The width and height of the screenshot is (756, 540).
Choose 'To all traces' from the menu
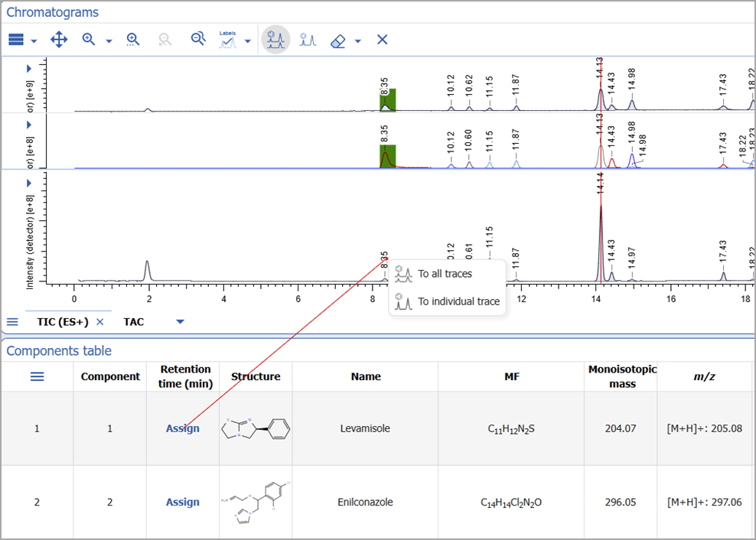pyautogui.click(x=445, y=273)
